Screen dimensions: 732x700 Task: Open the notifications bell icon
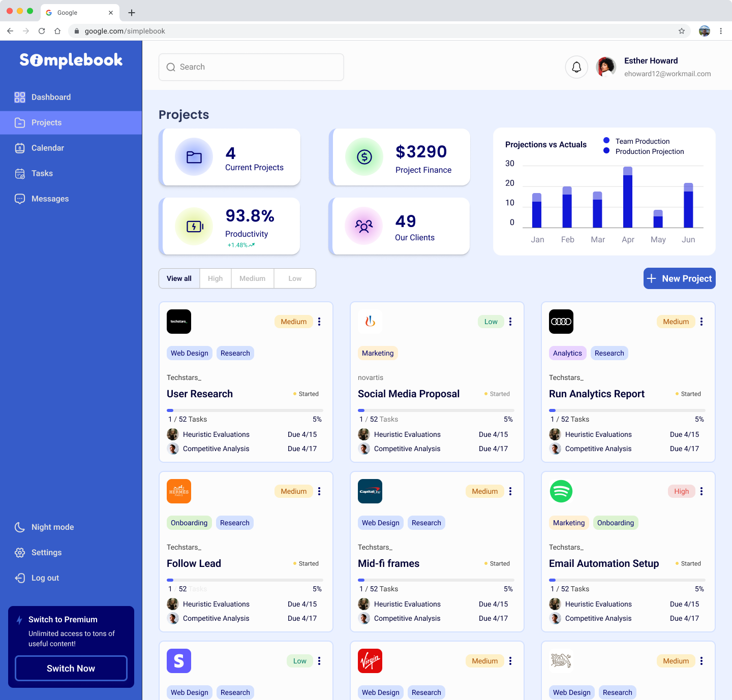(x=576, y=67)
